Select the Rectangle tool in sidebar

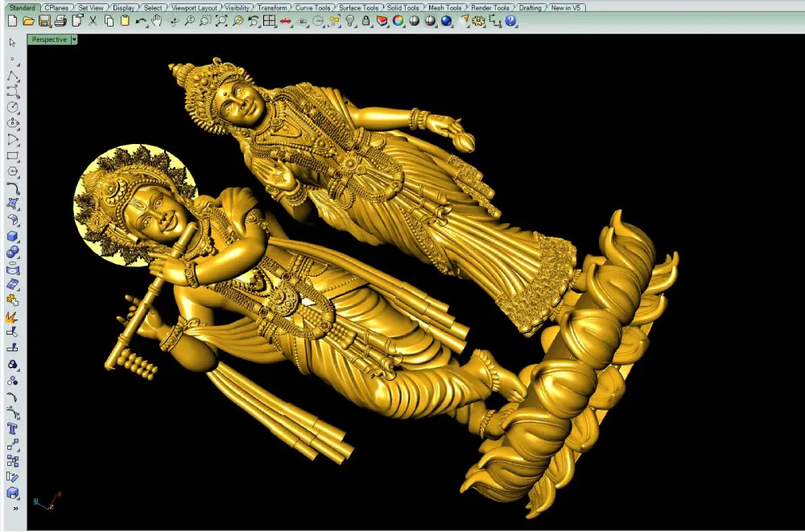coord(12,155)
